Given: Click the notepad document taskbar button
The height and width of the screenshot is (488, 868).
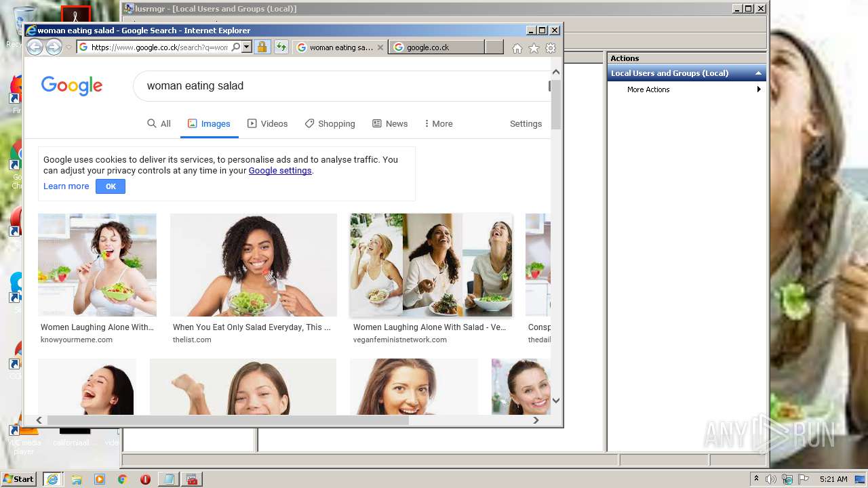Looking at the screenshot, I should pos(167,479).
